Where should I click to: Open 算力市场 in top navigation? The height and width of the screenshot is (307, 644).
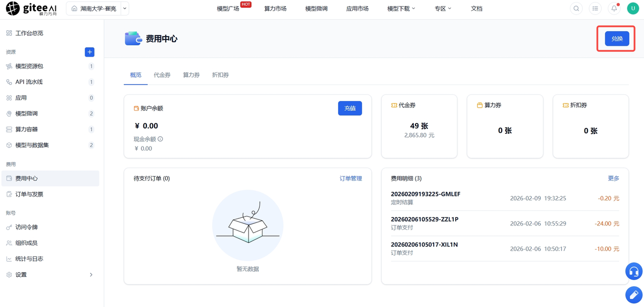[x=275, y=9]
